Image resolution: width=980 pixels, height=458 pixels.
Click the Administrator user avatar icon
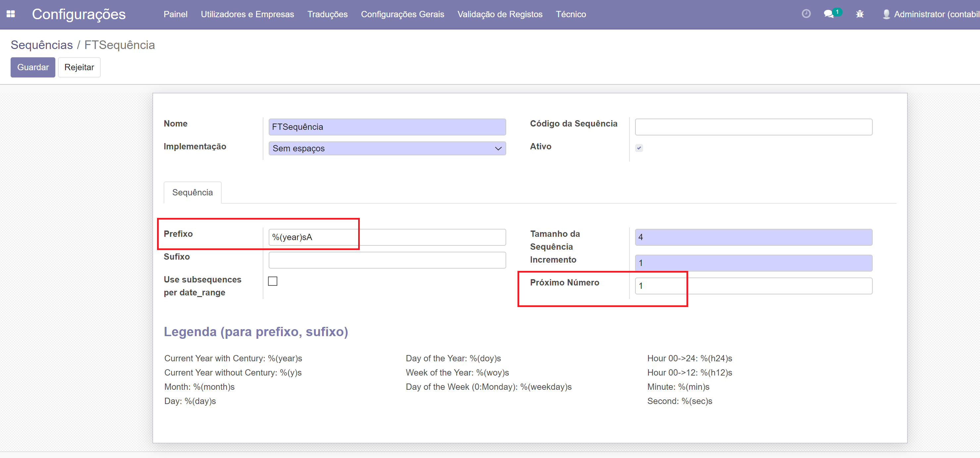coord(886,14)
